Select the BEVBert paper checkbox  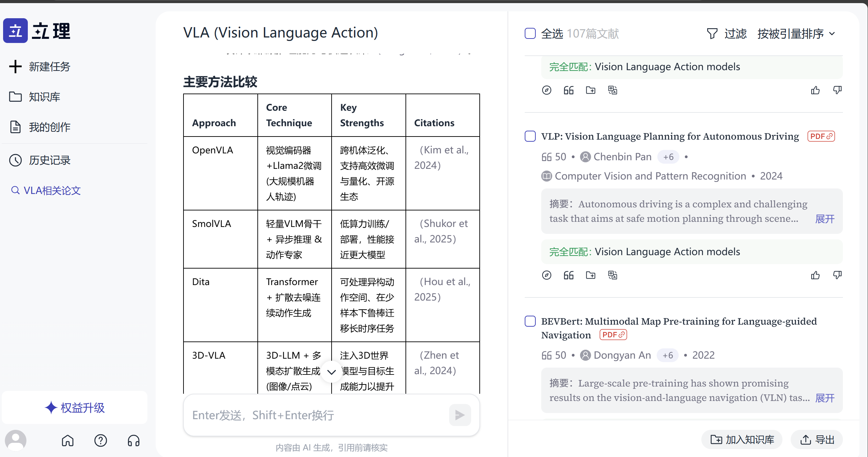tap(530, 321)
